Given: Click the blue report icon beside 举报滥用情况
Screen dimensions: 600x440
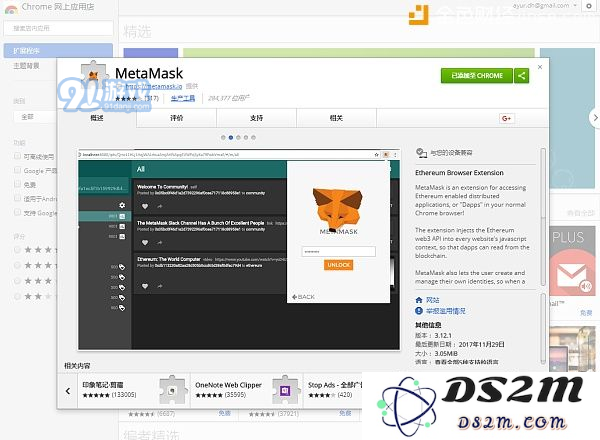Looking at the screenshot, I should [419, 311].
